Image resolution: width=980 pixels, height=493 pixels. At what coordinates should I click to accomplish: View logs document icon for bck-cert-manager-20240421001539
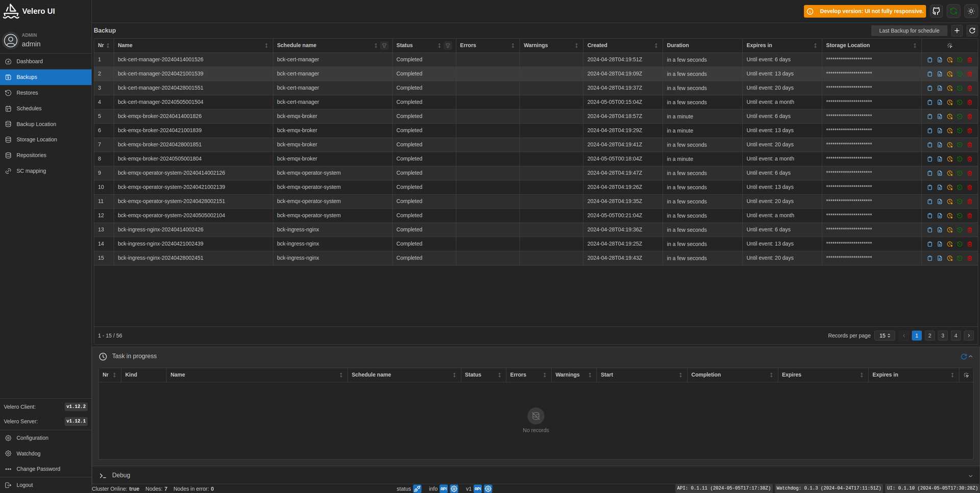940,74
